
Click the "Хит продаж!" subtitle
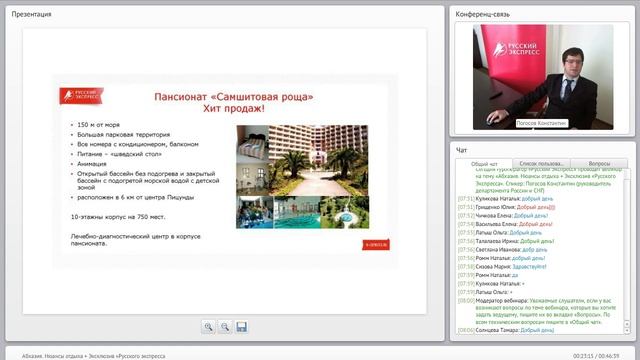pos(234,109)
